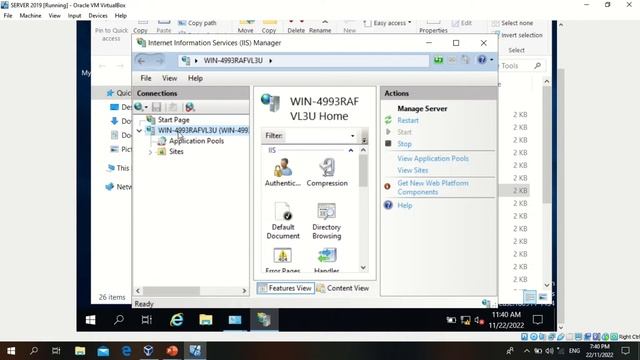Click the Stop server action
This screenshot has width=640, height=360.
click(x=404, y=144)
